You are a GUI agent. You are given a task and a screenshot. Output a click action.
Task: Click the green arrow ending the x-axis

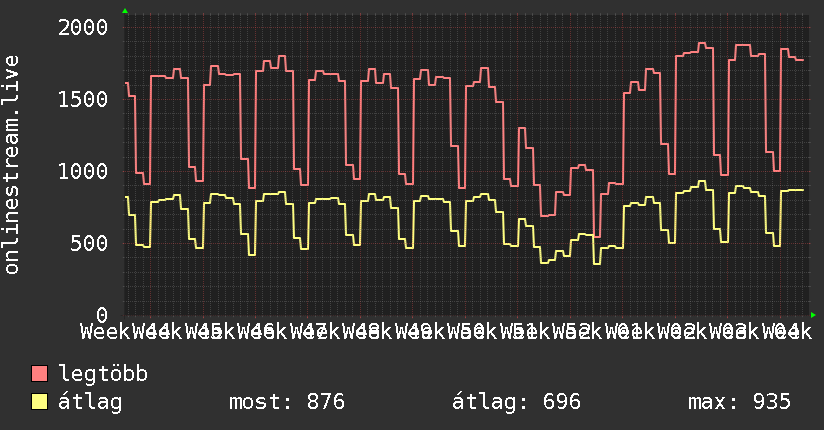813,315
